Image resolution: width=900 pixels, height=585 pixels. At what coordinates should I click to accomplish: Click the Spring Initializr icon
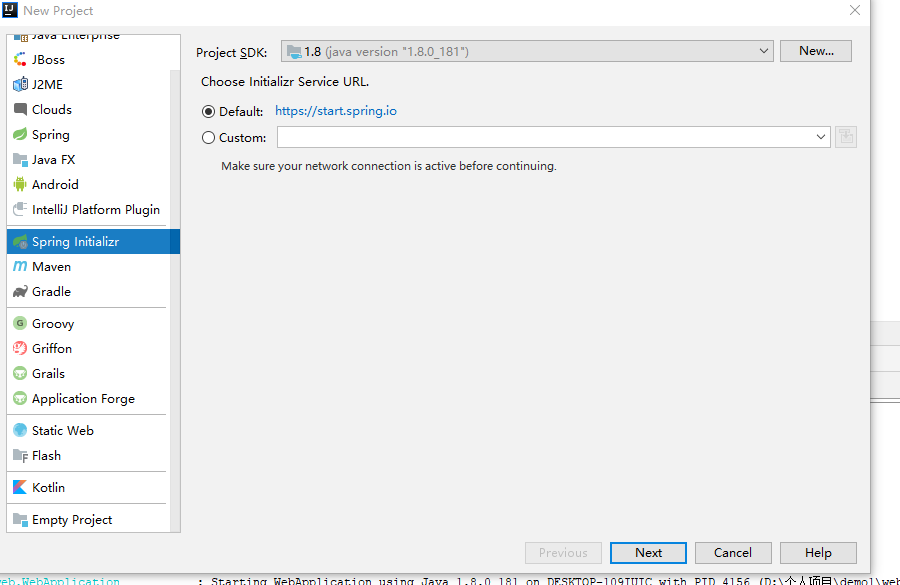20,242
